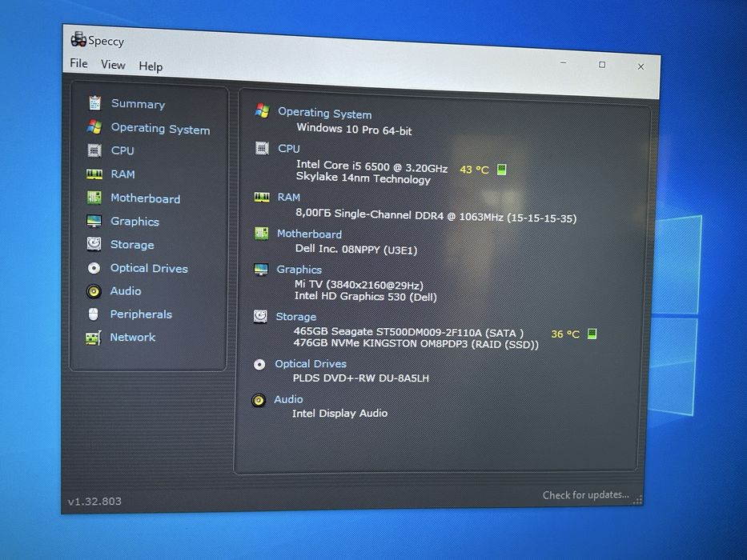Screen dimensions: 747x560
Task: Click the 36 °C storage temperature value
Action: click(565, 334)
